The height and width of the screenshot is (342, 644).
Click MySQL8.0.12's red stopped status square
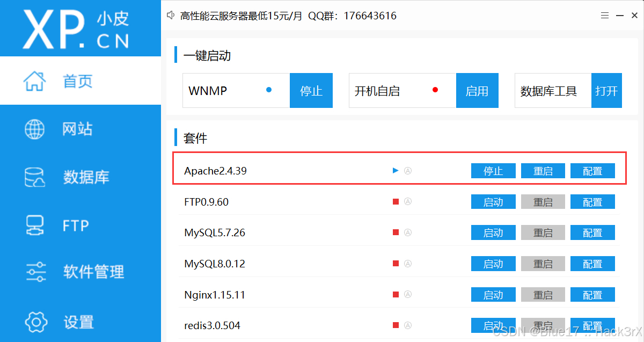(395, 264)
